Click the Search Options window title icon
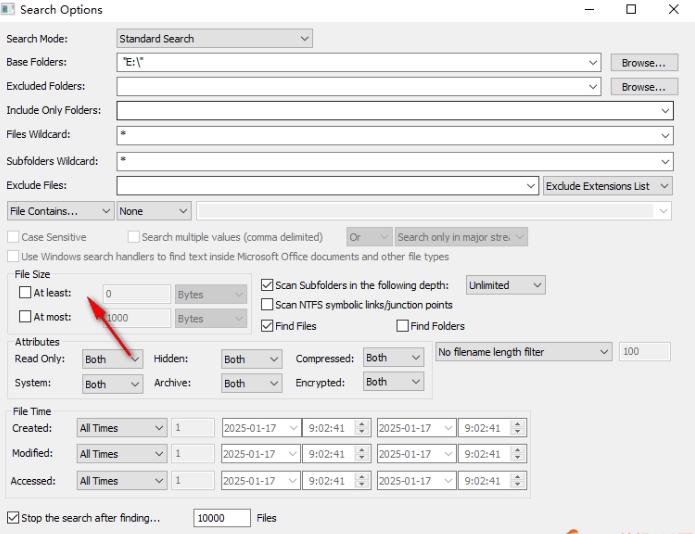The image size is (695, 534). pyautogui.click(x=10, y=10)
